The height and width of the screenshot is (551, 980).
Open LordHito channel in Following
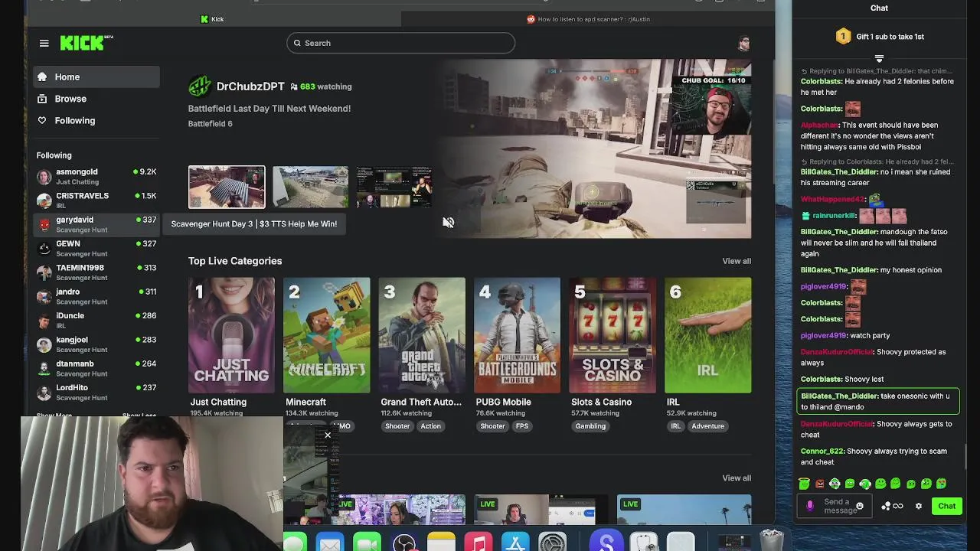tap(96, 392)
